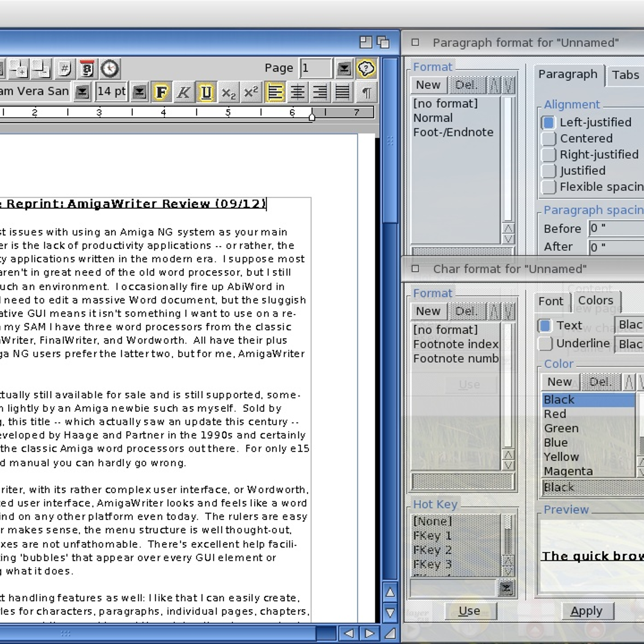Viewport: 644px width, 644px height.
Task: Select Centered alignment option
Action: point(548,138)
